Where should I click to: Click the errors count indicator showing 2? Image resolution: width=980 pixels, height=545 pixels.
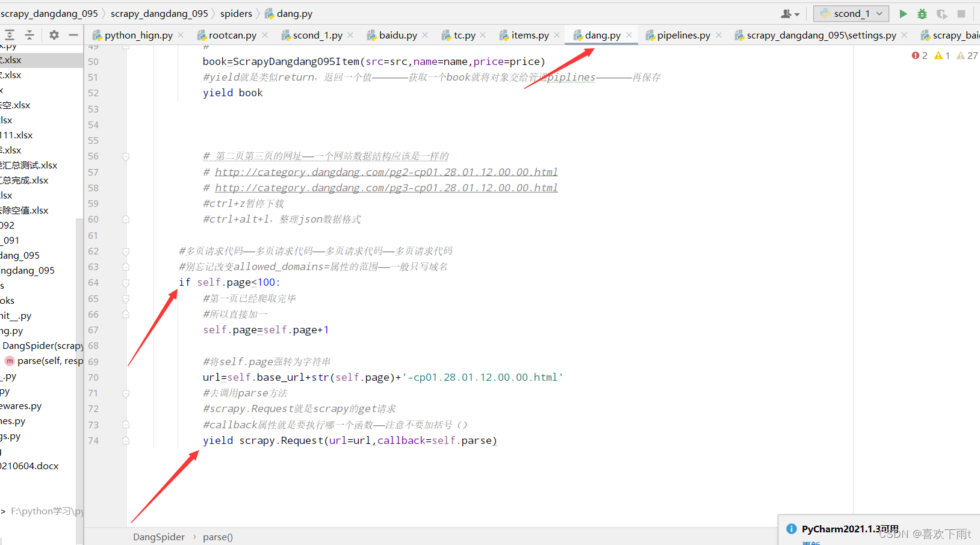[x=920, y=55]
